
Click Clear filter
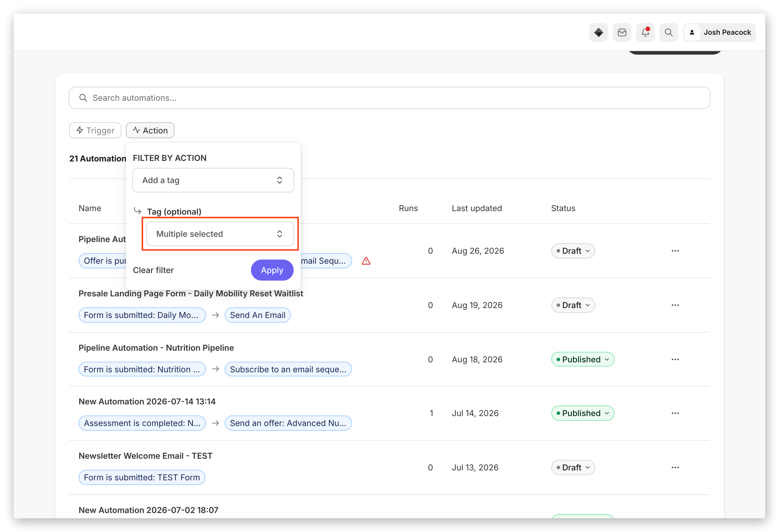coord(153,270)
